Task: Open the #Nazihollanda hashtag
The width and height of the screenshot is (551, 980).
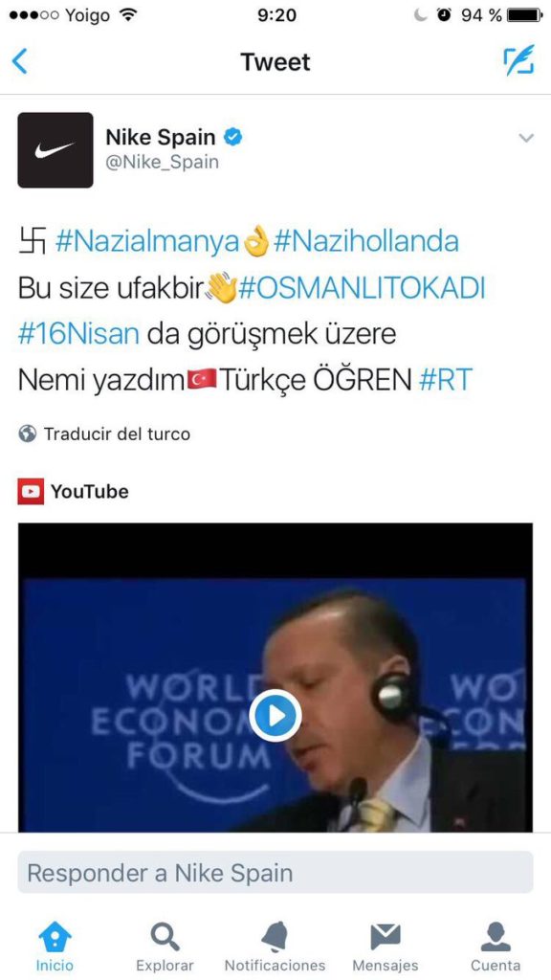Action: [x=366, y=242]
